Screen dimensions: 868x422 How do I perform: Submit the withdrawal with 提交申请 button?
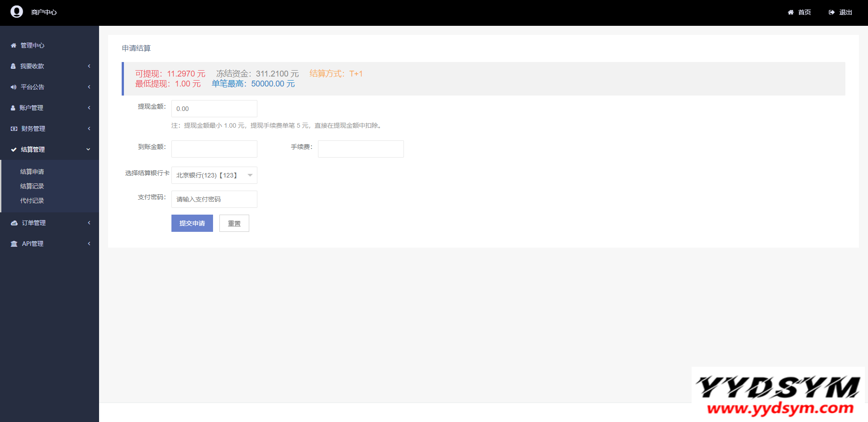(x=192, y=223)
